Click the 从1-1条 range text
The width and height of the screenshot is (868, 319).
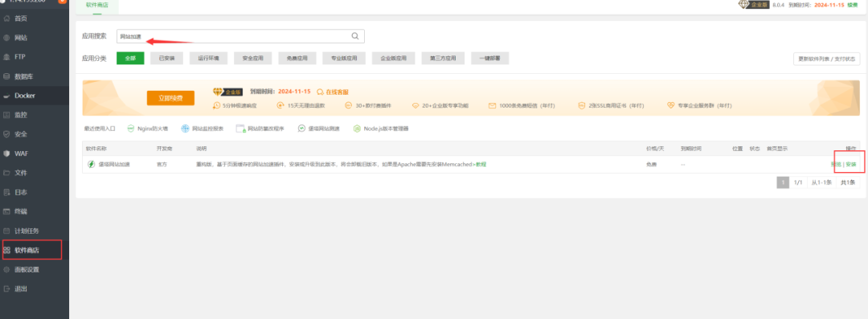[821, 182]
